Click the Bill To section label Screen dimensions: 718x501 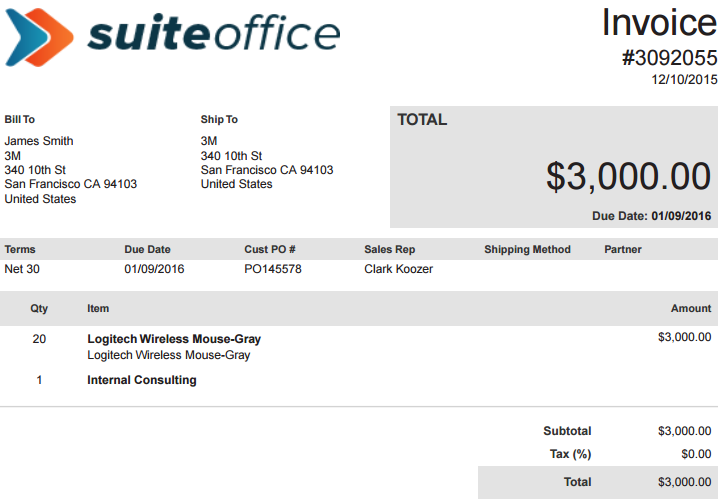tap(20, 120)
